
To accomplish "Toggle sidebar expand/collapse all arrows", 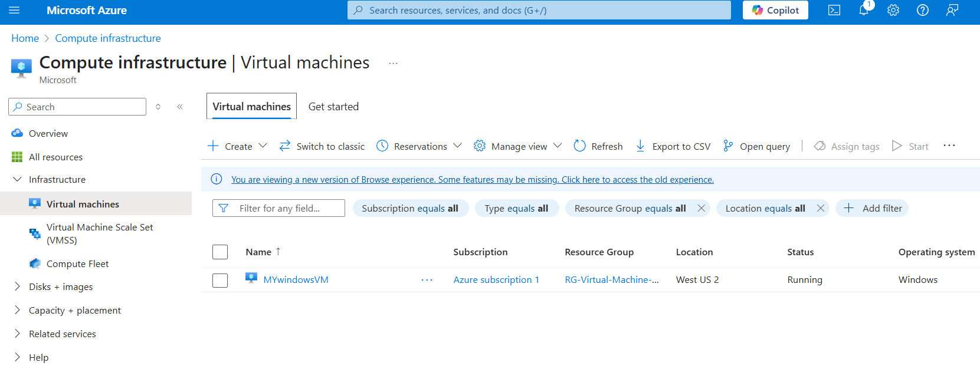I will (158, 107).
